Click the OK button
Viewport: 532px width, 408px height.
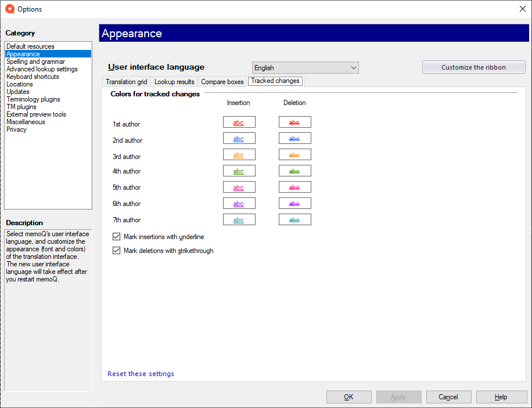point(349,397)
